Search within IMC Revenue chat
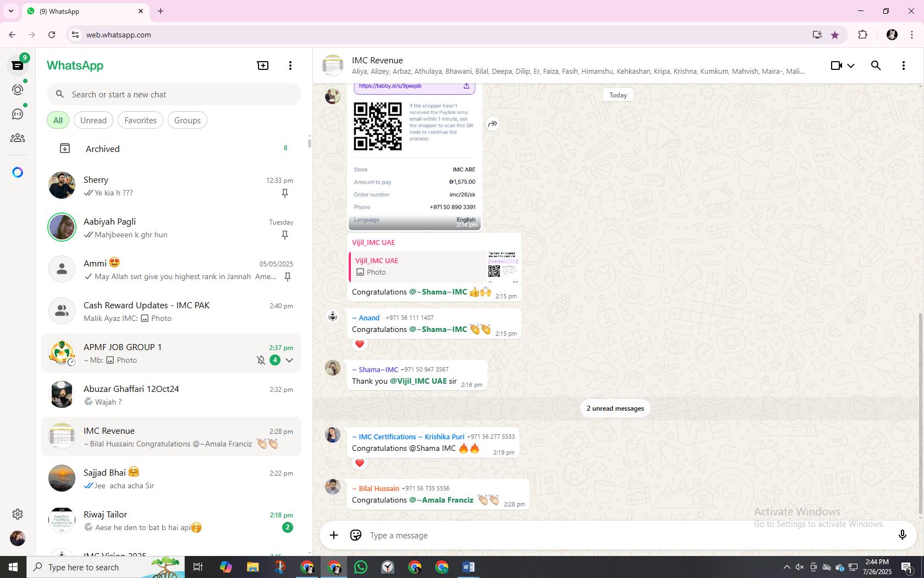Screen dimensions: 924x578 click(876, 66)
